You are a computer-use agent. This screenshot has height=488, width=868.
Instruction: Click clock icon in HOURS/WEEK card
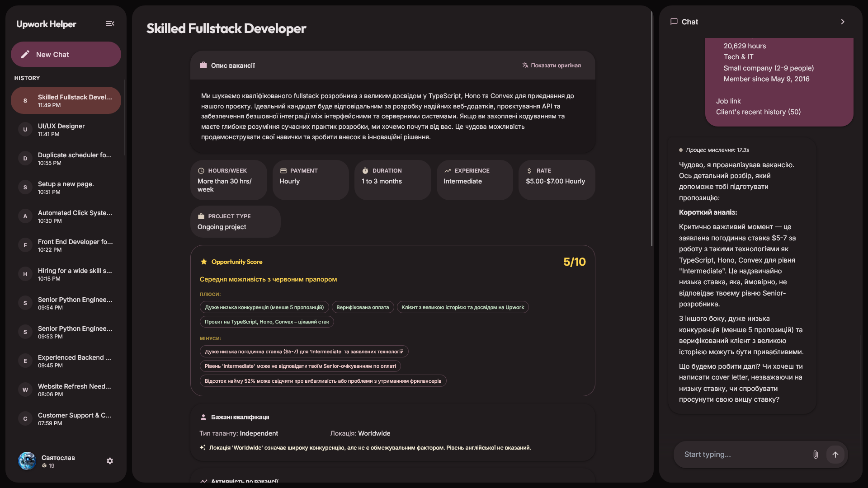tap(201, 171)
